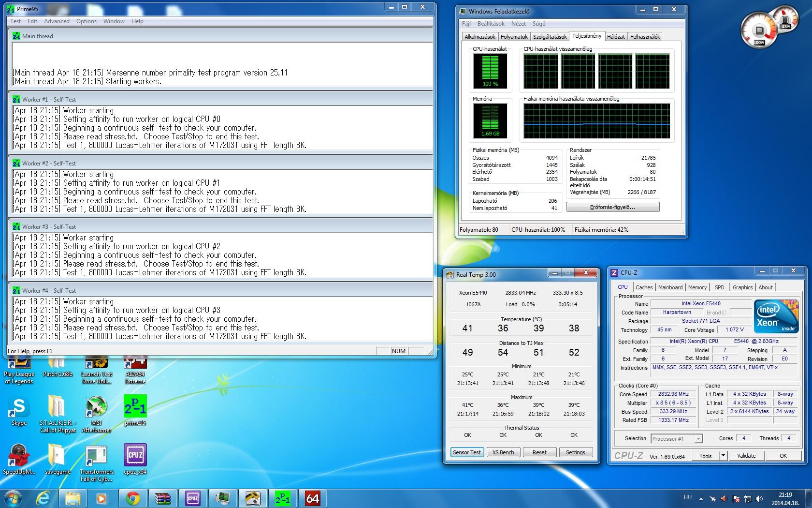Open the Edit menu in Prime95
The image size is (812, 508).
coord(32,21)
